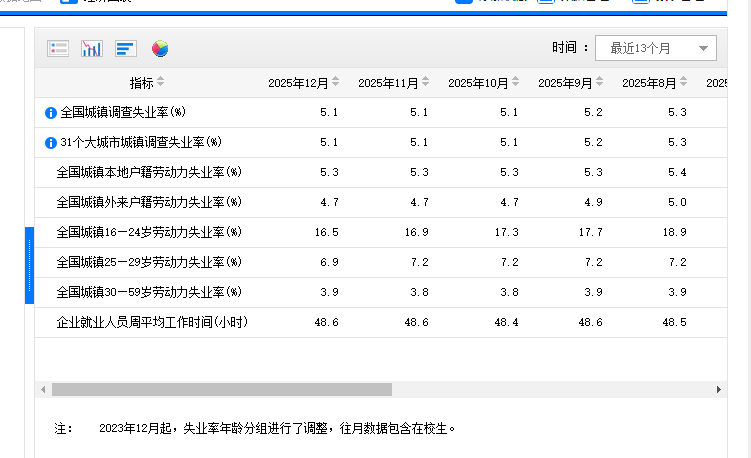
Task: Click the 2025年8月 column header
Action: pos(649,83)
